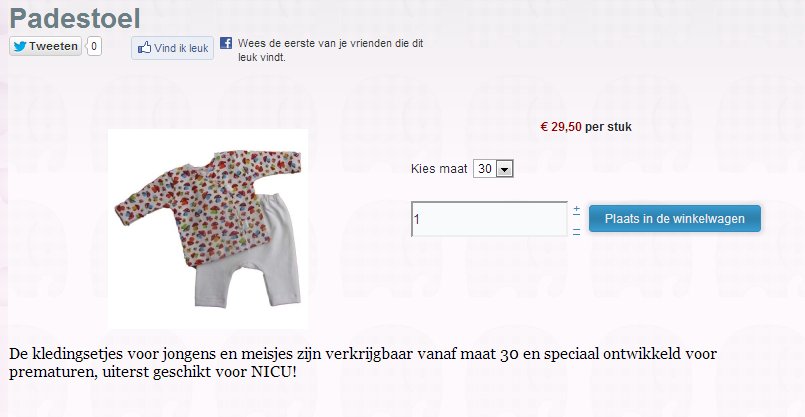Screen dimensions: 805x417
Task: Increase quantity with the plus sign
Action: coord(576,210)
